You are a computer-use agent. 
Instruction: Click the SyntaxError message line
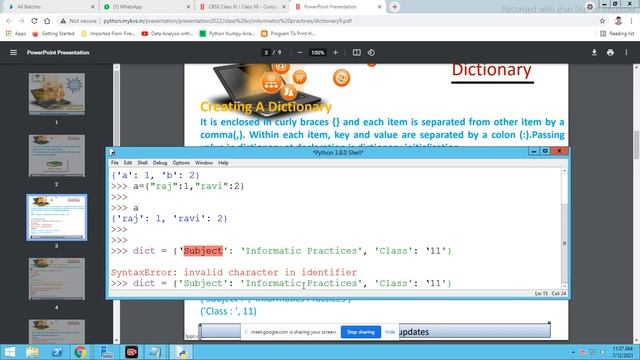tap(234, 272)
